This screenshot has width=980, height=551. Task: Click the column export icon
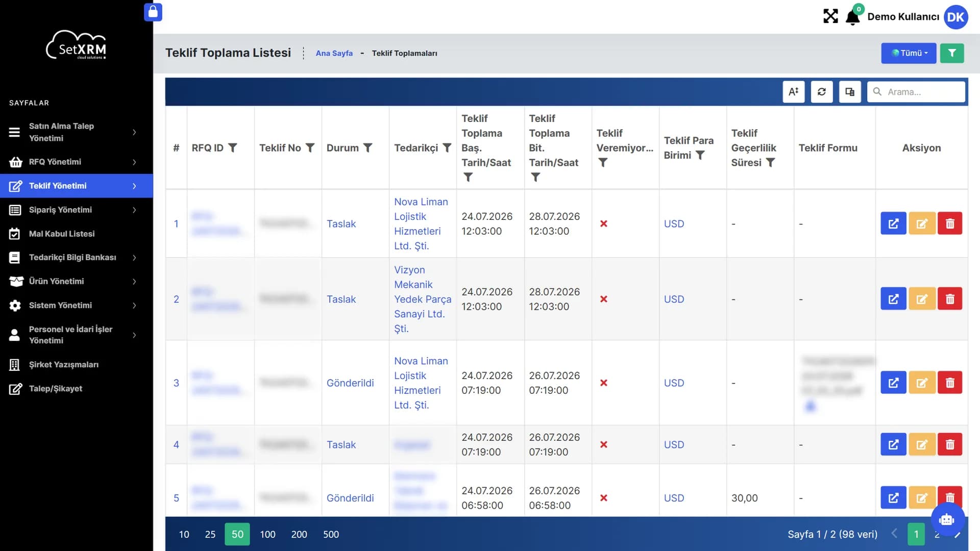tap(850, 92)
